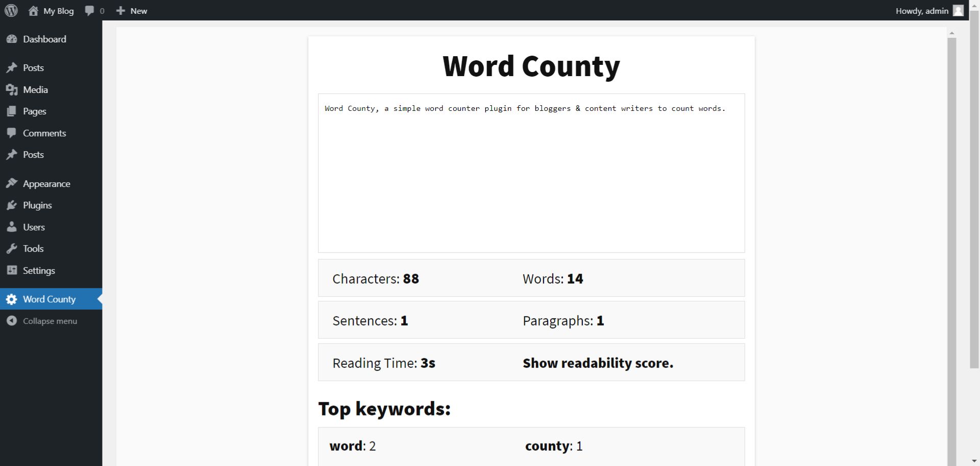Click the admin avatar icon

pyautogui.click(x=958, y=11)
